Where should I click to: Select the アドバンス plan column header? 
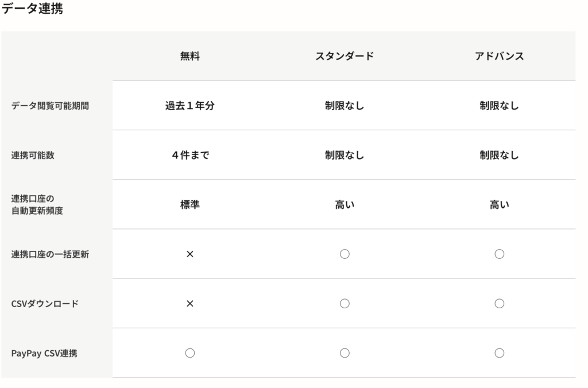499,56
